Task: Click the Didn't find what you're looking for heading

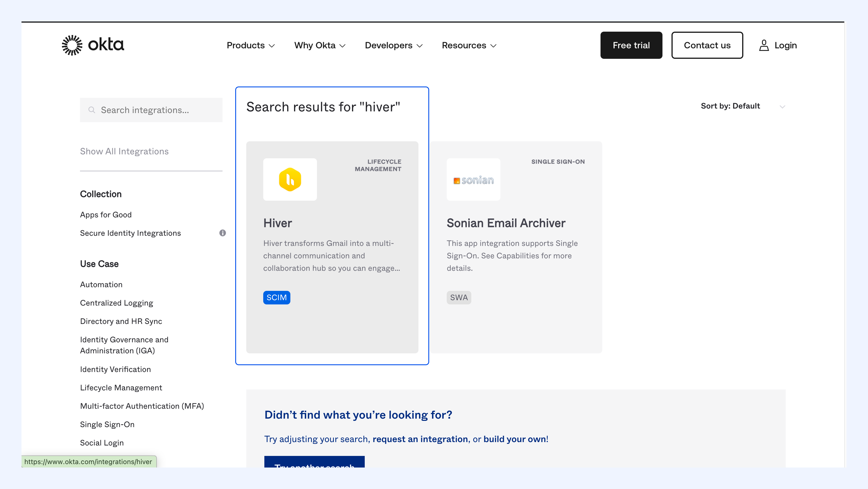Action: coord(358,415)
